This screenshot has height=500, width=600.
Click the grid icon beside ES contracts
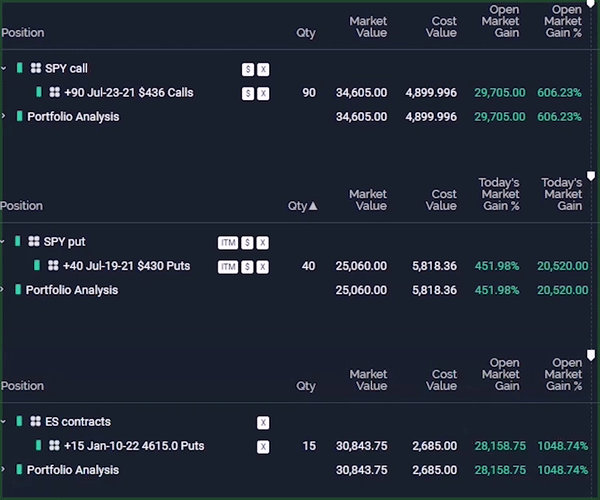(x=35, y=422)
